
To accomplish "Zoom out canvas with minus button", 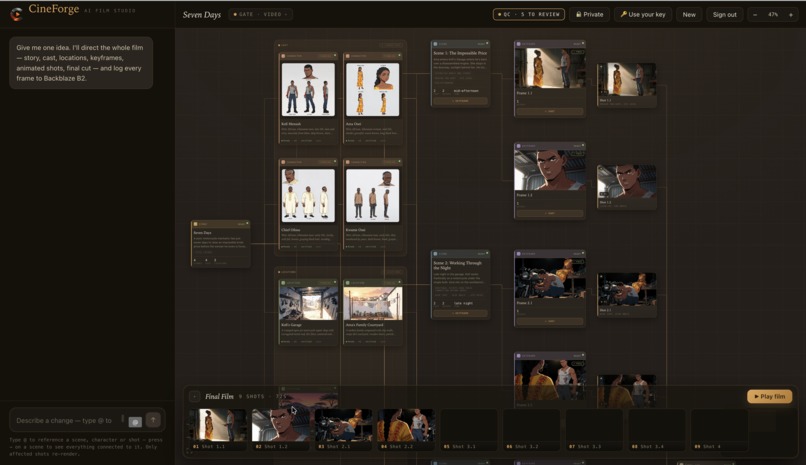I will click(x=755, y=14).
